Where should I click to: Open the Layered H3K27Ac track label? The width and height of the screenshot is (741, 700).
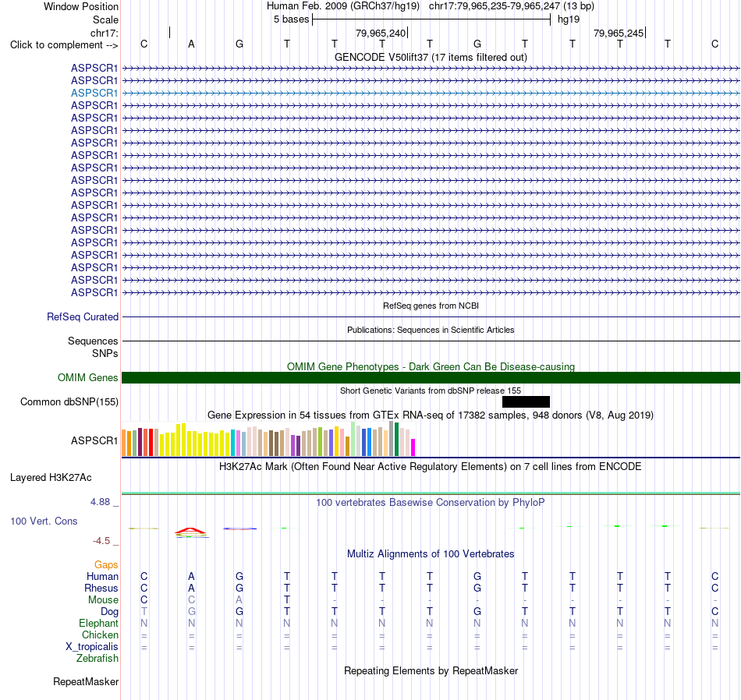[x=51, y=478]
